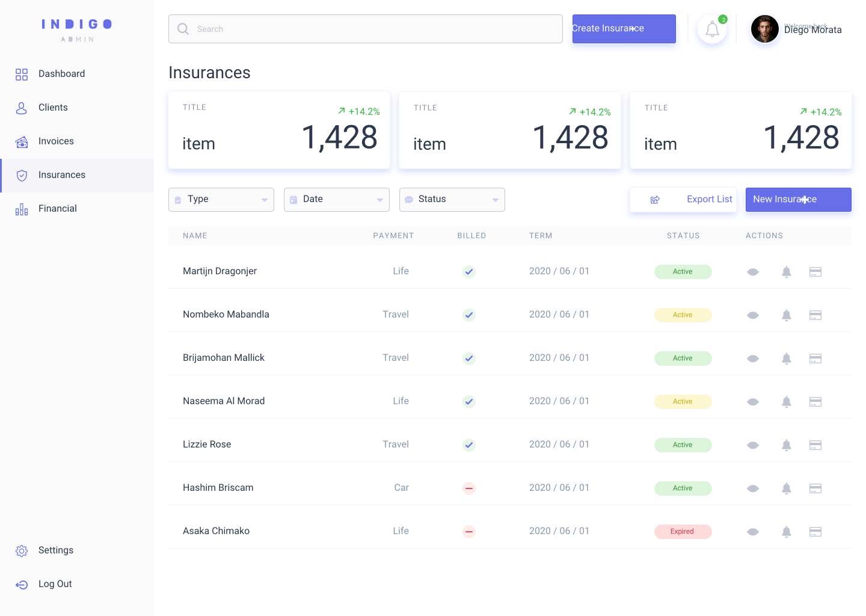Click card payment icon for Brijamohan Mallick
866x616 pixels.
click(x=815, y=359)
